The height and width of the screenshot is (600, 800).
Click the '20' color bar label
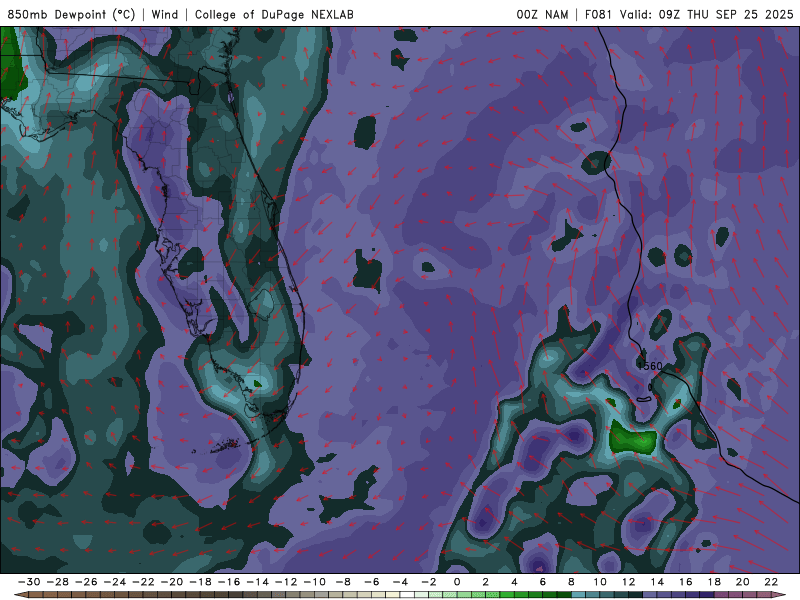(x=743, y=582)
